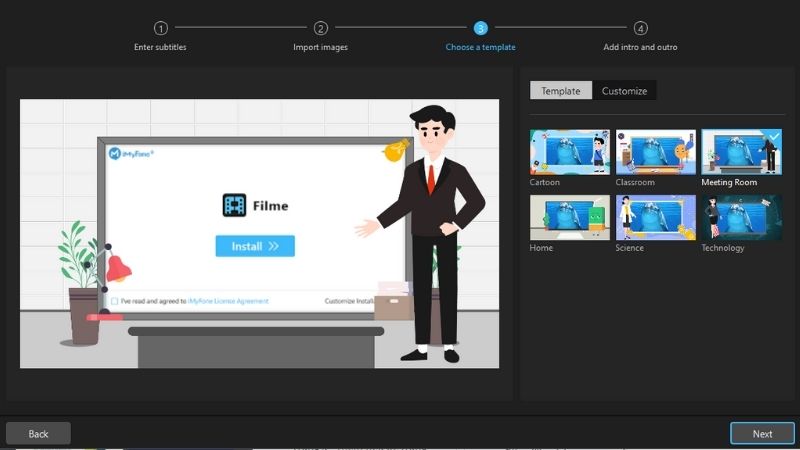The image size is (800, 450).
Task: Click the checkmark on Meeting Room thumbnail
Action: coord(774,136)
